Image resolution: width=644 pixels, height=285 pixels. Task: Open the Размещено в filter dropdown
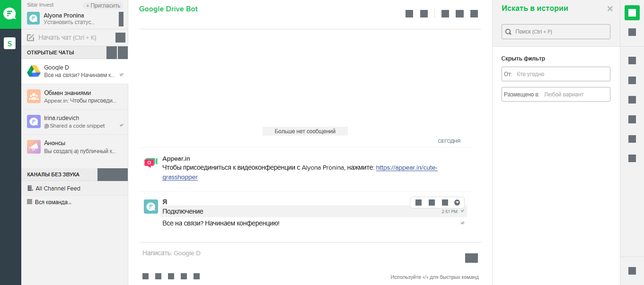(x=556, y=95)
